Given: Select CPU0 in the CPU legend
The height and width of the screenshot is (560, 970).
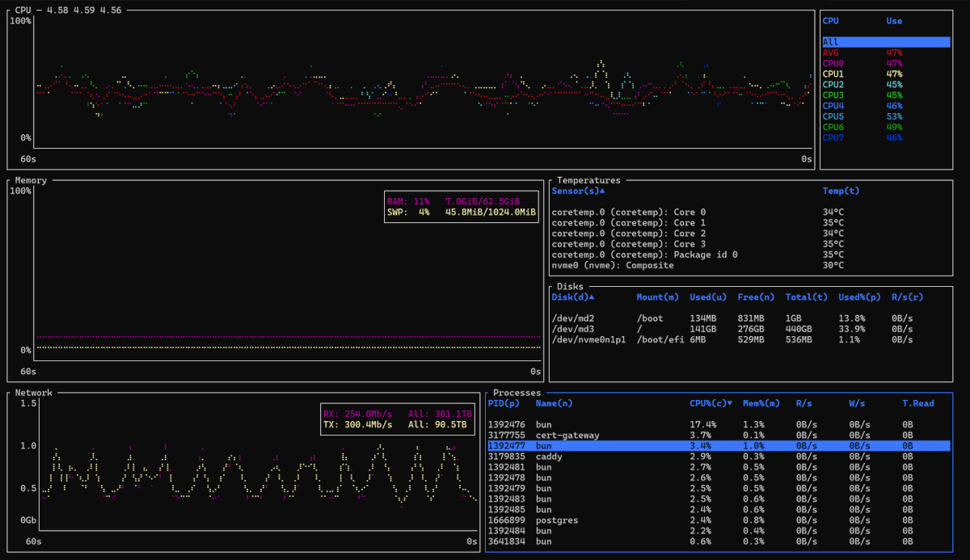Looking at the screenshot, I should 885,63.
